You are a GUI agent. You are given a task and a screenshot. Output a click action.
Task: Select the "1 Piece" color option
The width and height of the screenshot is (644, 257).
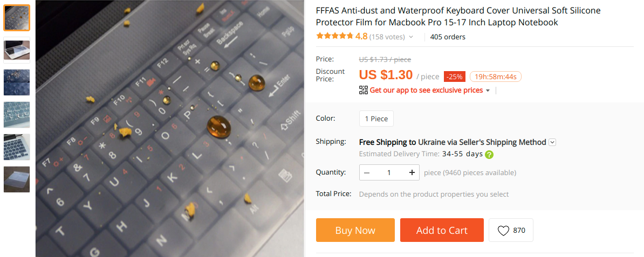click(x=376, y=119)
